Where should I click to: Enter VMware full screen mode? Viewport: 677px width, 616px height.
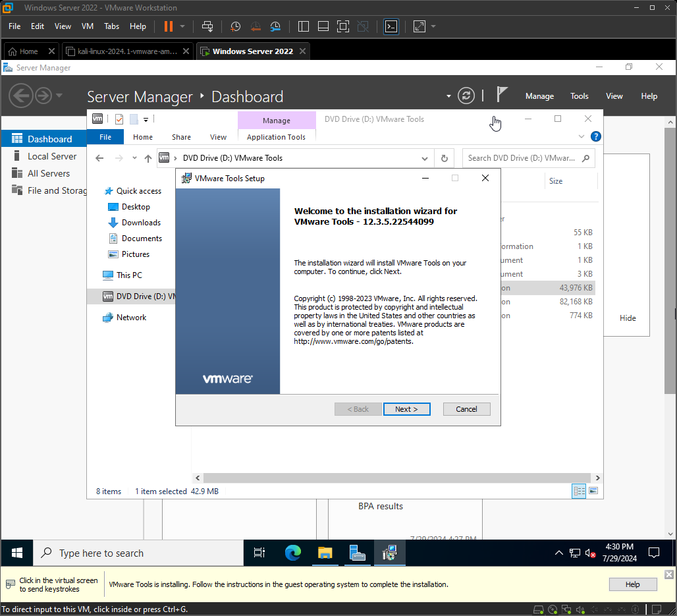click(343, 26)
